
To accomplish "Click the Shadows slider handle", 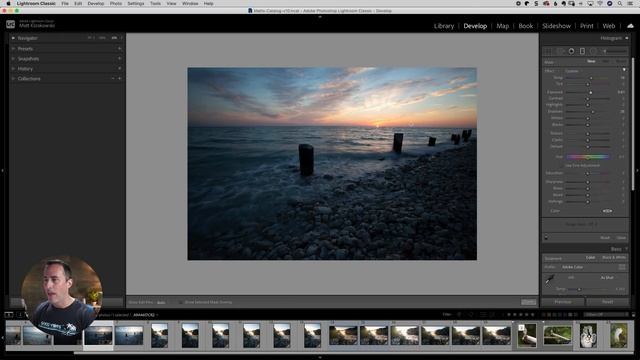I will [593, 111].
